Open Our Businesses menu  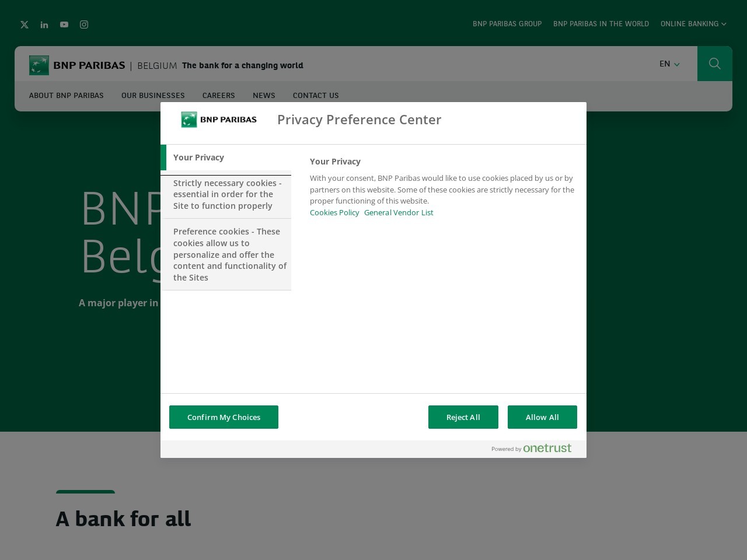[x=153, y=95]
